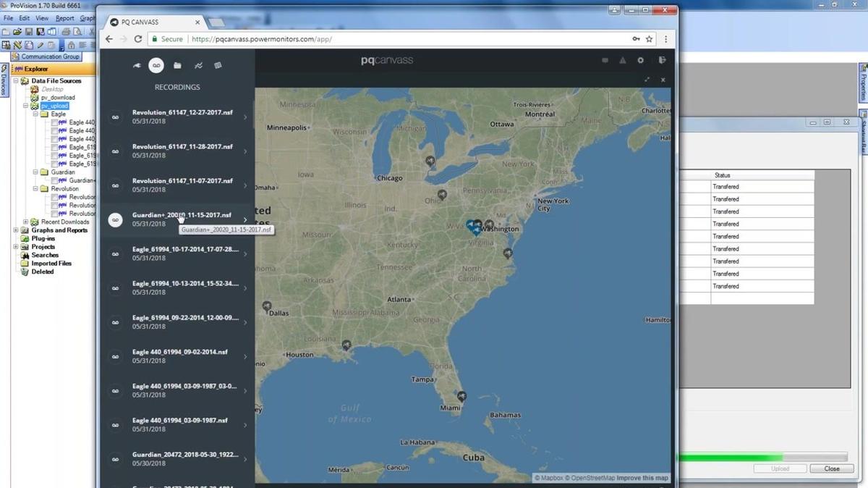Open the devices plug icon in PQ Canvass sidebar
Screen dimensions: 868x488
coord(137,66)
